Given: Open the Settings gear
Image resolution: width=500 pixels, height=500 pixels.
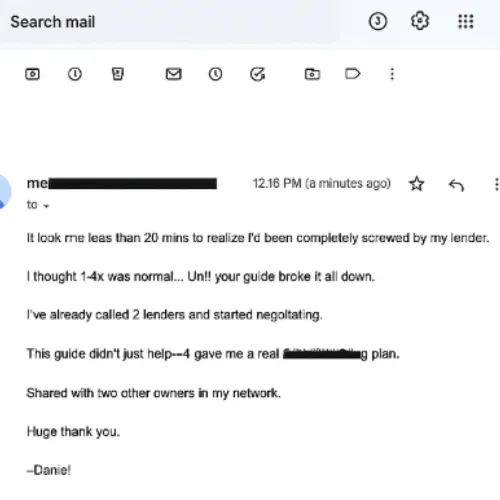Looking at the screenshot, I should tap(420, 21).
